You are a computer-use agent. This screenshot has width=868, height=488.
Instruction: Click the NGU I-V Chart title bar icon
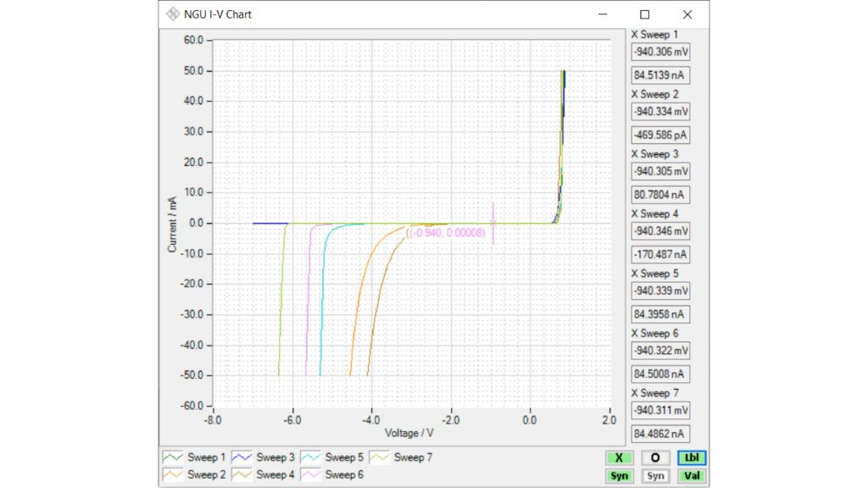pos(173,14)
